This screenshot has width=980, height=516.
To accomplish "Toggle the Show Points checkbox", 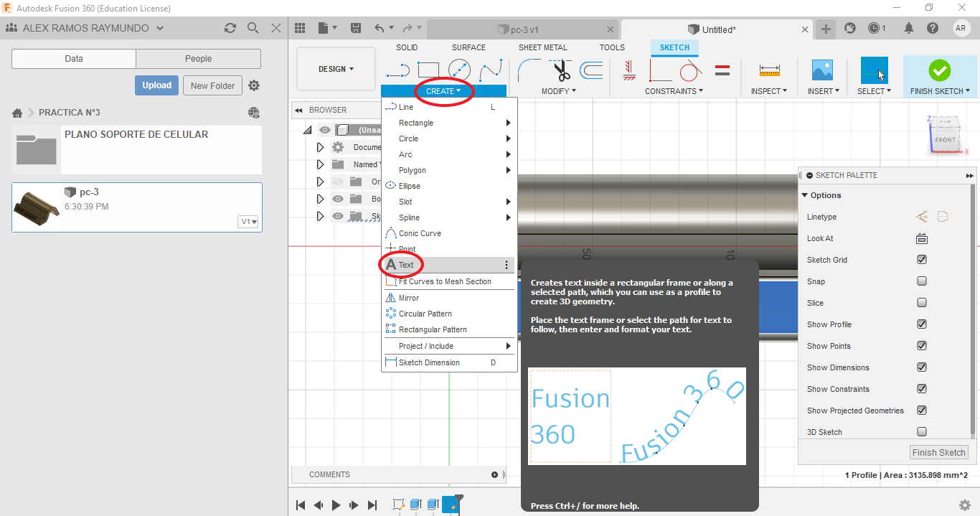I will coord(922,346).
